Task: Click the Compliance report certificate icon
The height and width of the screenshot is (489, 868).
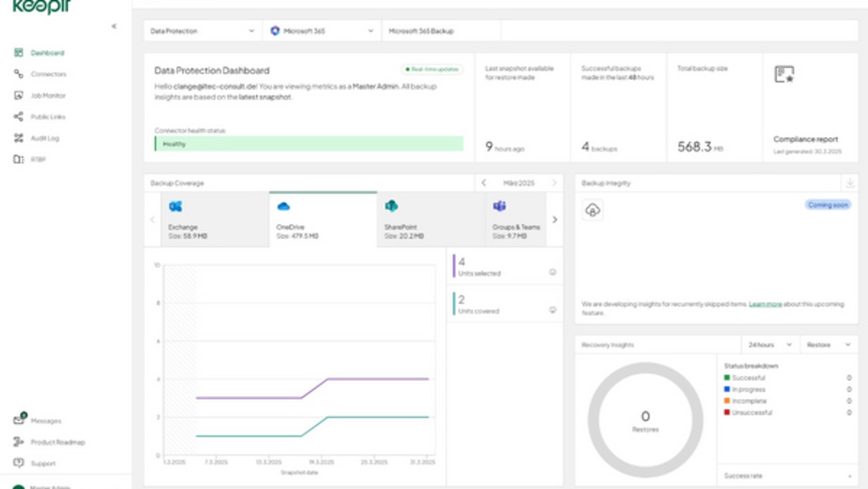Action: pos(784,74)
